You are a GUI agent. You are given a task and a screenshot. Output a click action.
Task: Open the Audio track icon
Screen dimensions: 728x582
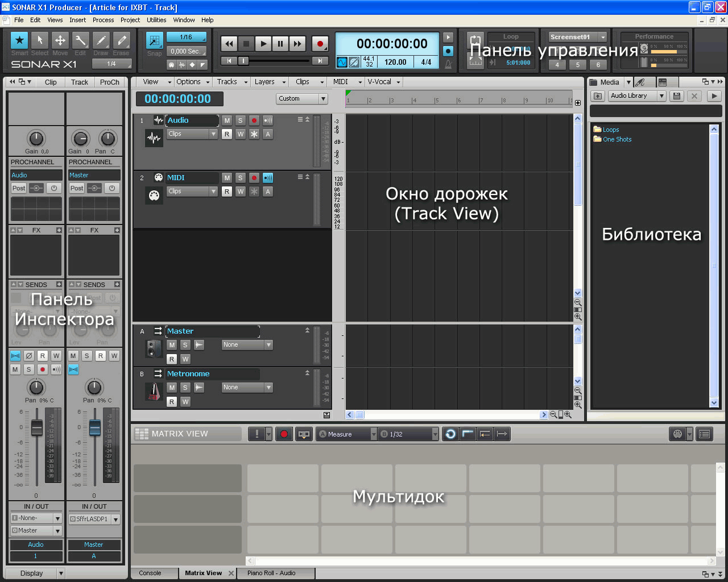click(154, 138)
